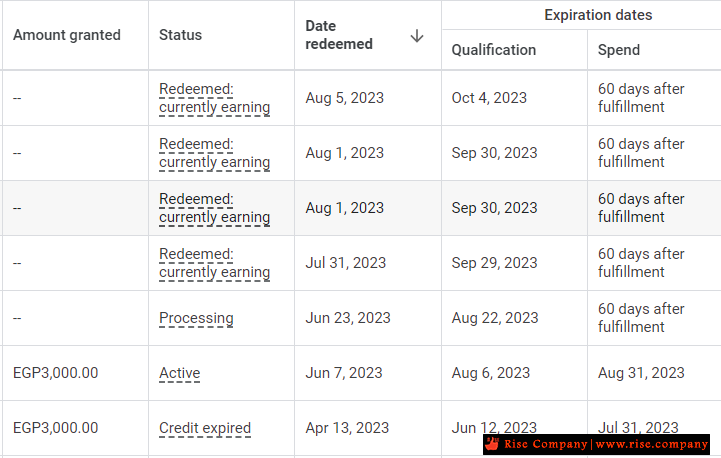Open Redeemed status for Jul 31, 2023 row

tap(214, 263)
